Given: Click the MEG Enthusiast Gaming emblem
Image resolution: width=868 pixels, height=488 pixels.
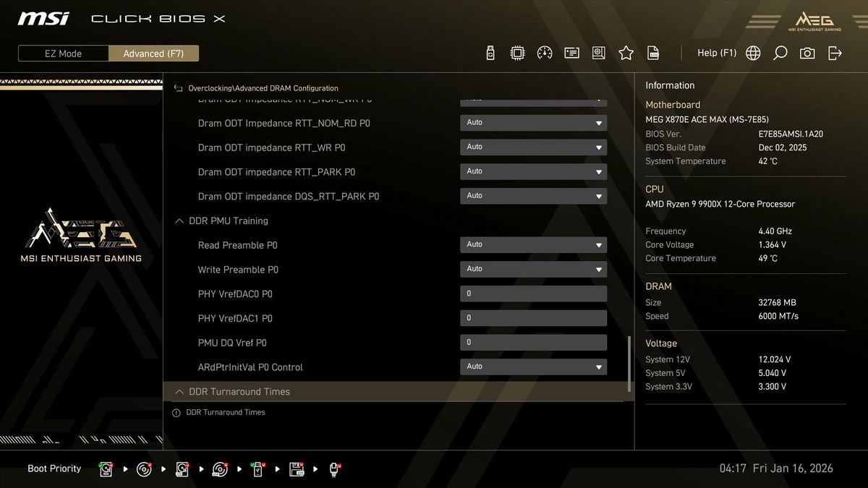Looking at the screenshot, I should (x=81, y=235).
